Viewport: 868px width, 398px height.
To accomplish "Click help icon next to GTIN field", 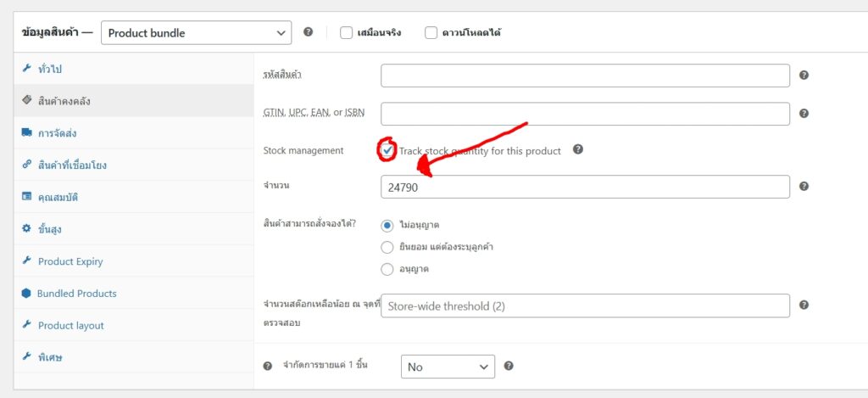I will pyautogui.click(x=804, y=114).
